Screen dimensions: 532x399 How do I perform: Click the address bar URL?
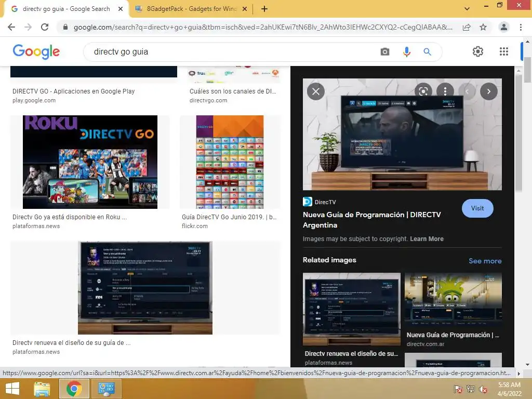pos(263,27)
